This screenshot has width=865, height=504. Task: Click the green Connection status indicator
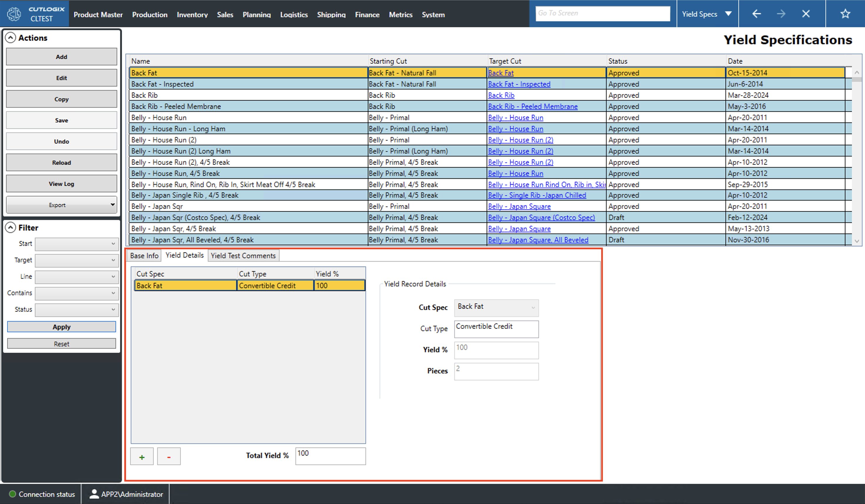click(12, 494)
